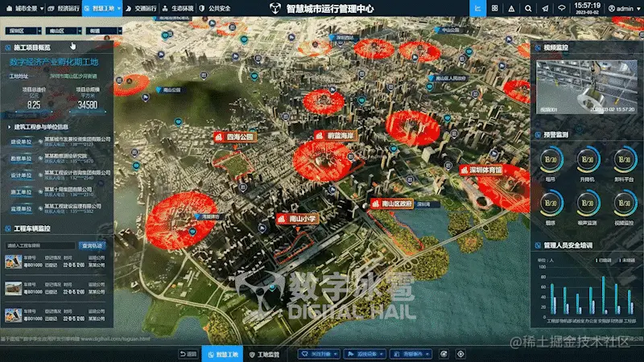Click the locate target icon at bottom
The height and width of the screenshot is (362, 644).
point(460,354)
